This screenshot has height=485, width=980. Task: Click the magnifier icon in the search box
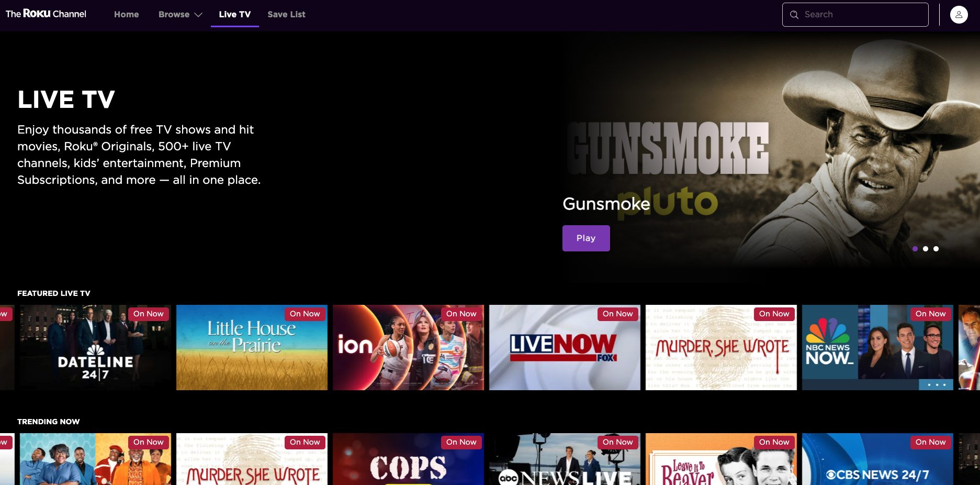pos(794,15)
